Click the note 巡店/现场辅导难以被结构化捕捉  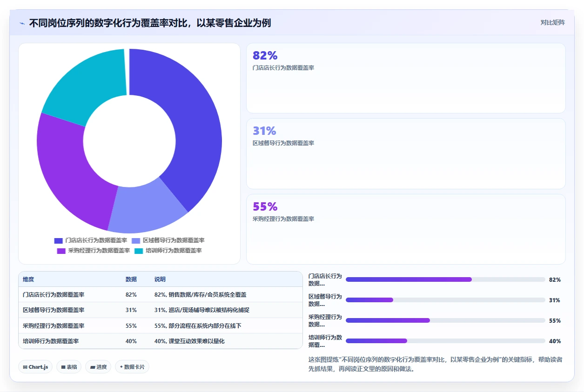209,310
